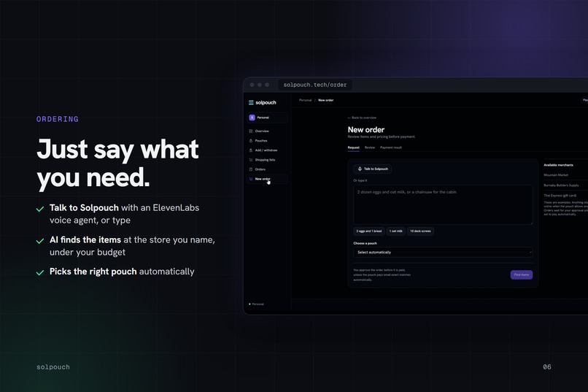Click the Find items button
Screen dimensions: 588x392
[x=522, y=274]
